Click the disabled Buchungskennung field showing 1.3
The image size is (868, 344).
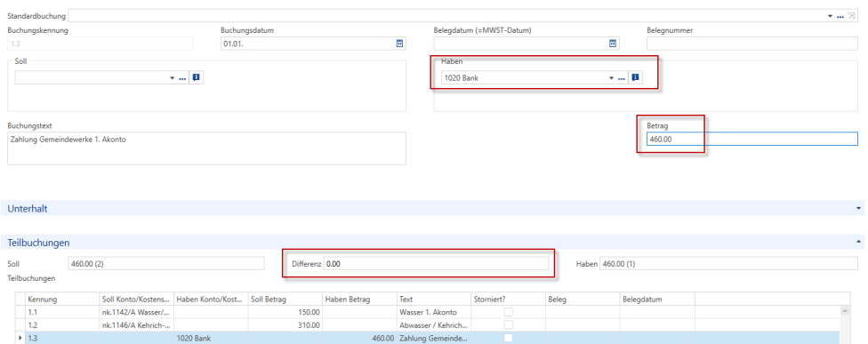(100, 44)
